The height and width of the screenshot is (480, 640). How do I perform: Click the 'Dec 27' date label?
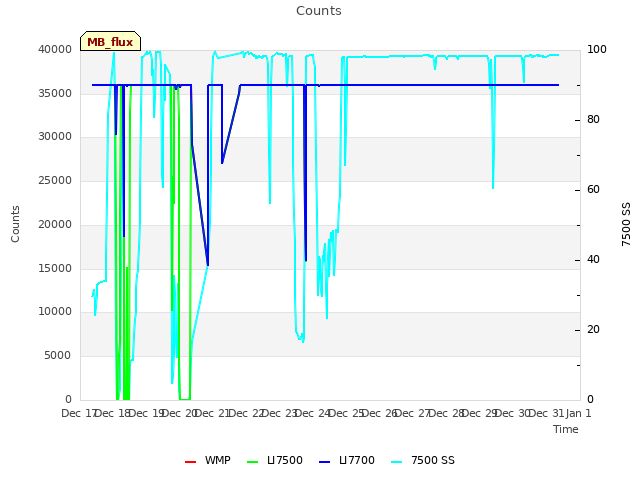(412, 413)
